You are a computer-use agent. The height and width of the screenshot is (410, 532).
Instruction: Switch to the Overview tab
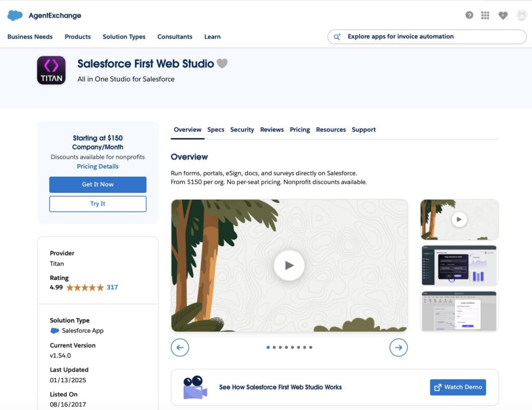tap(187, 130)
